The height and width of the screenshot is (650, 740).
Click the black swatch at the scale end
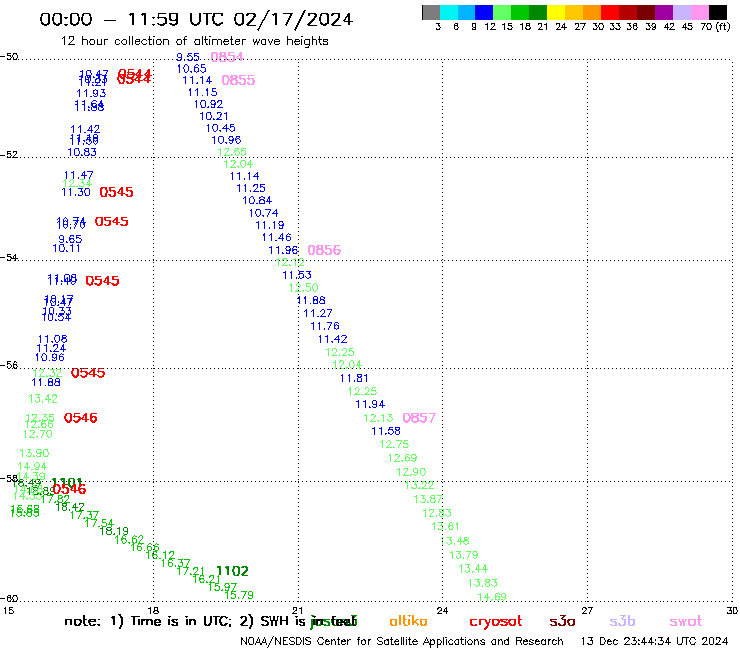717,12
